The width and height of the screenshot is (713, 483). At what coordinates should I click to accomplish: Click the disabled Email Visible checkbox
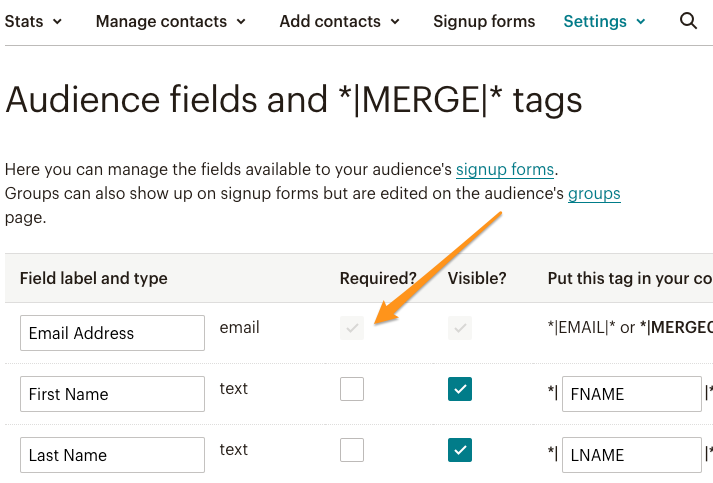[x=460, y=328]
